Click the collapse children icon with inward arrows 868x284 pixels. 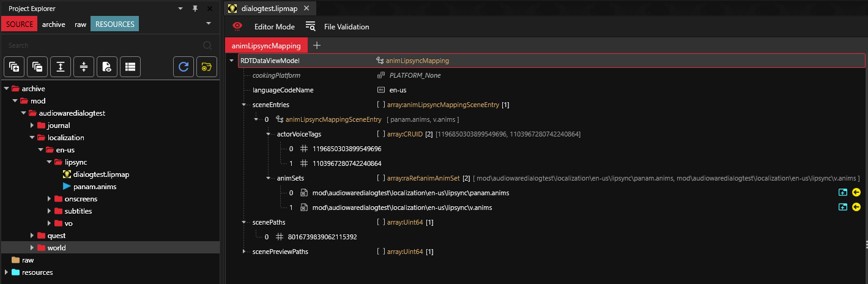point(84,67)
